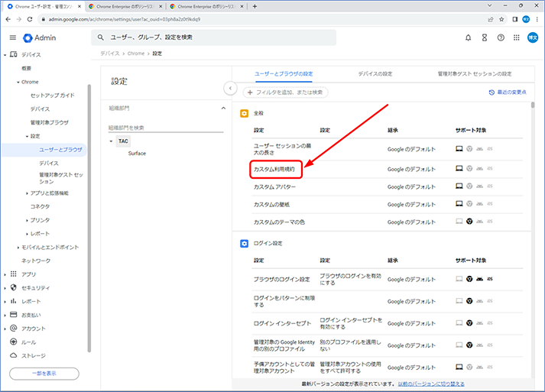Image resolution: width=545 pixels, height=392 pixels.
Task: Click Chrome in the breadcrumb
Action: tap(136, 53)
